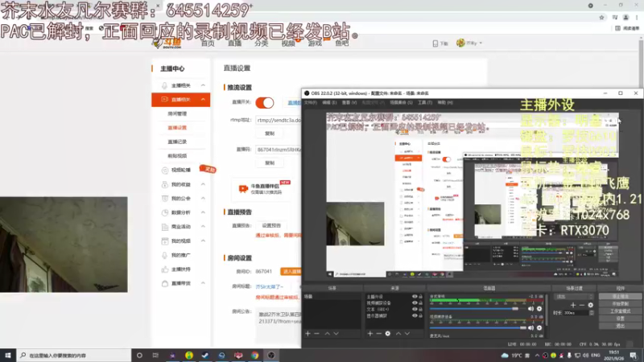Click the Windows Start button

pyautogui.click(x=8, y=356)
